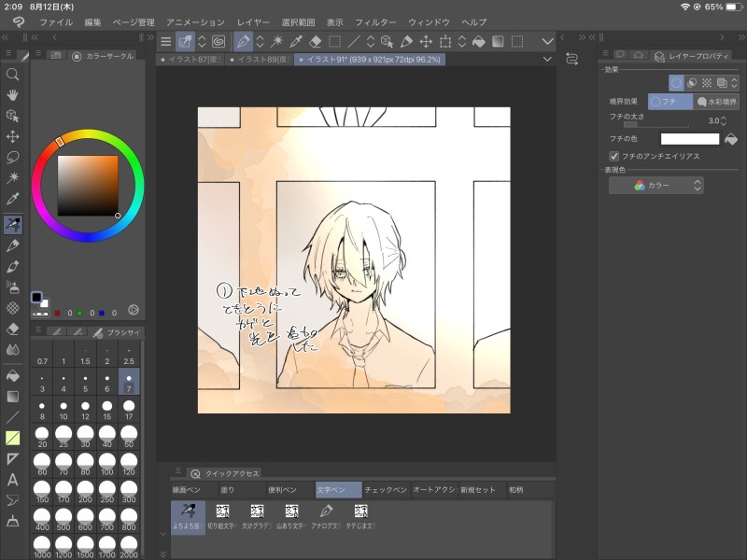747x560 pixels.
Task: Click the white フチの色 color swatch
Action: (x=690, y=139)
